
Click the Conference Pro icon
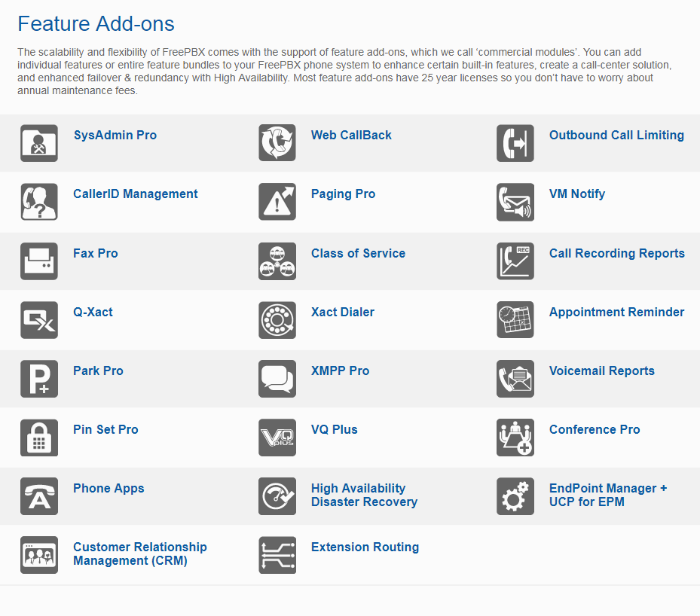pos(515,438)
